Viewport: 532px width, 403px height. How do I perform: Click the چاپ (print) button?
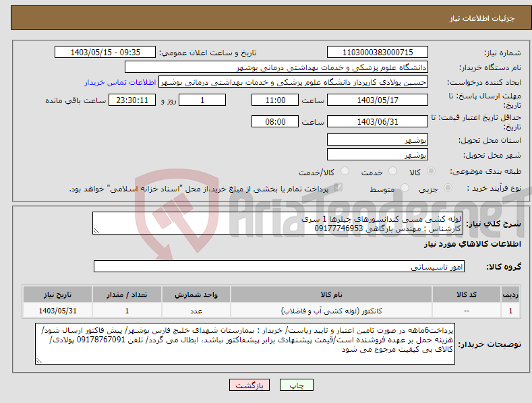(x=296, y=385)
